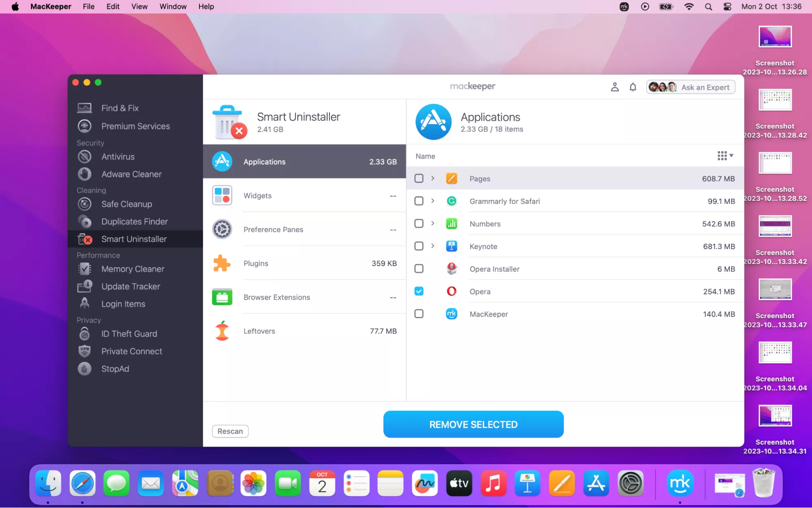Click the Rescan button
The width and height of the screenshot is (812, 508).
pos(230,431)
